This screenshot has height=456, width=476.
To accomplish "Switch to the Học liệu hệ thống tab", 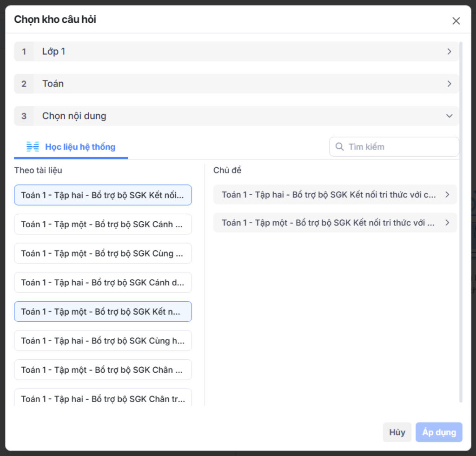I will tap(71, 147).
